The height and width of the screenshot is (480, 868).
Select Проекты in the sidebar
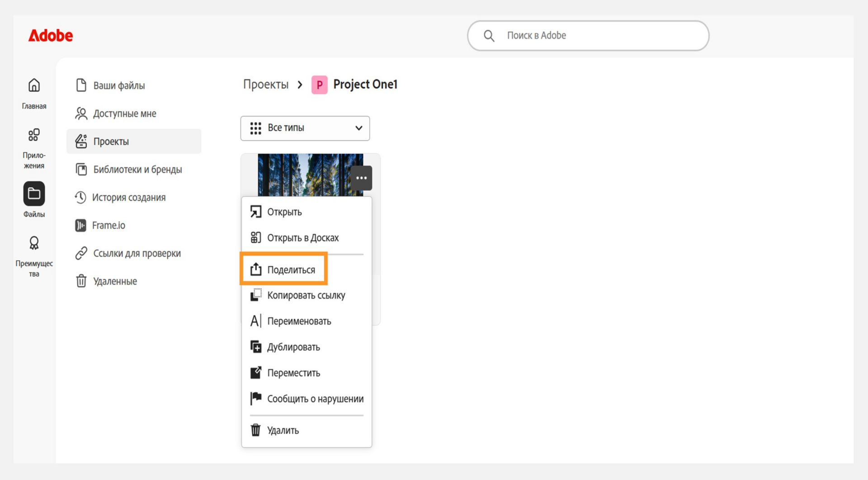pos(134,141)
